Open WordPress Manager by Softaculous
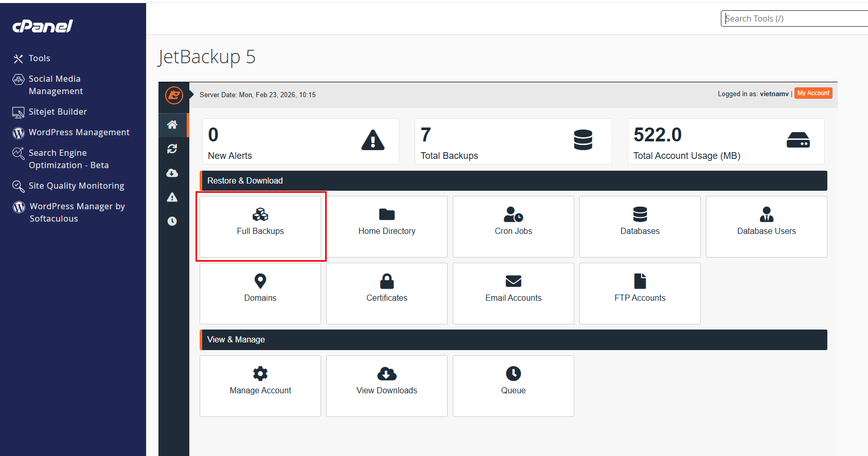The image size is (868, 456). pyautogui.click(x=77, y=212)
